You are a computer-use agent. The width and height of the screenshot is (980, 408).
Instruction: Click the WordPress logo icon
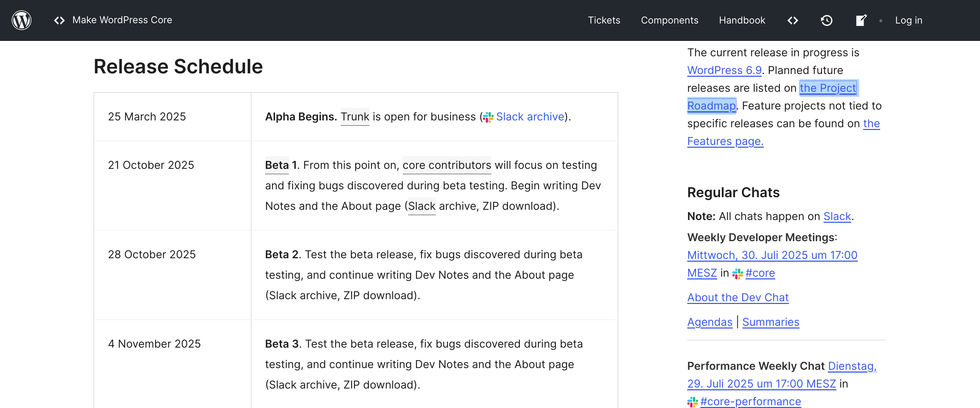click(x=21, y=20)
